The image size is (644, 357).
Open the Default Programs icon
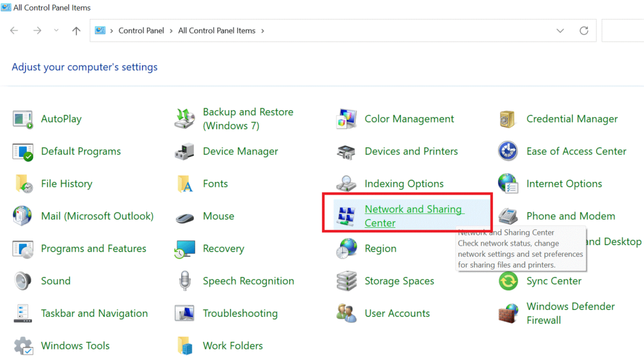23,152
